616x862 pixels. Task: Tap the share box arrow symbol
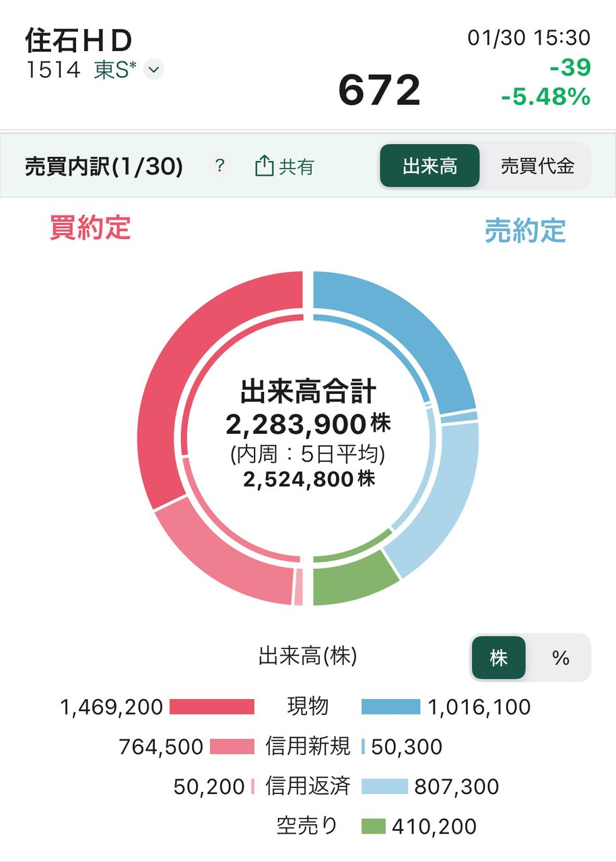265,166
